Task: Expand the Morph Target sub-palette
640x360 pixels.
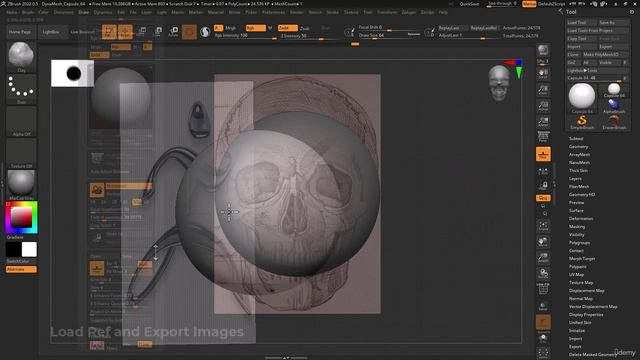Action: click(582, 259)
